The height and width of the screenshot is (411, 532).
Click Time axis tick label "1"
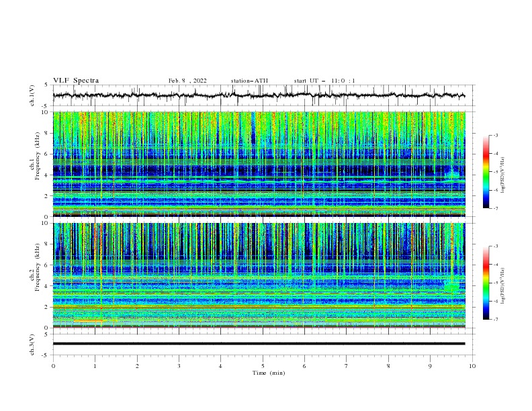coord(95,366)
